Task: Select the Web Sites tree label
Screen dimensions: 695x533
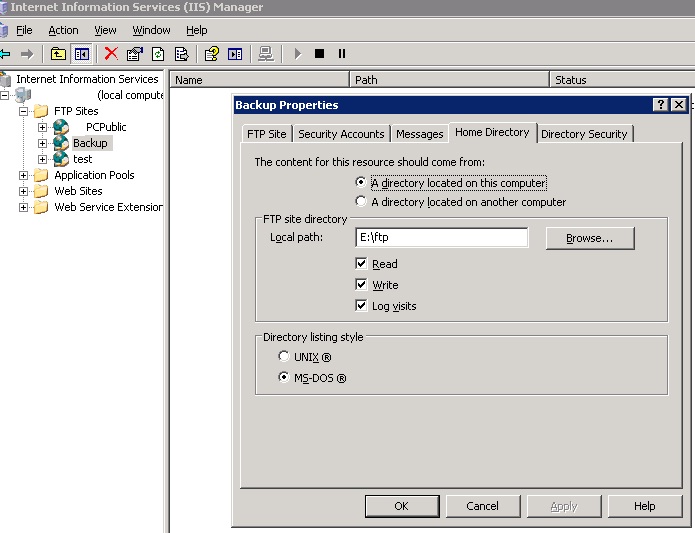Action: [x=78, y=191]
